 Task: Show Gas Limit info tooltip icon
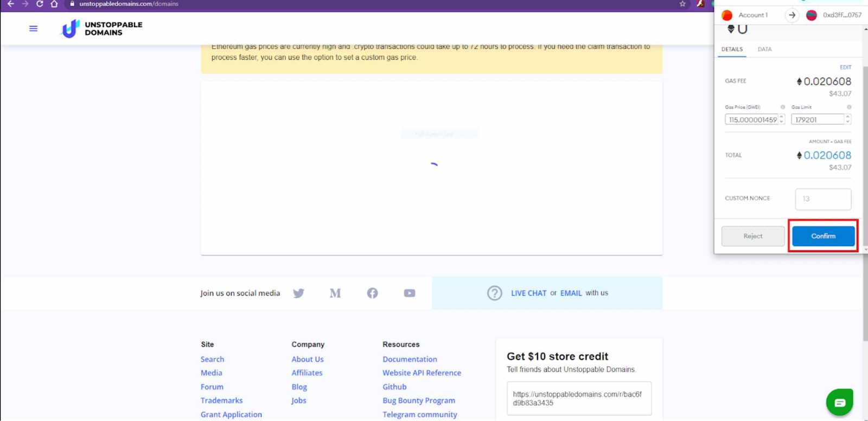click(849, 107)
